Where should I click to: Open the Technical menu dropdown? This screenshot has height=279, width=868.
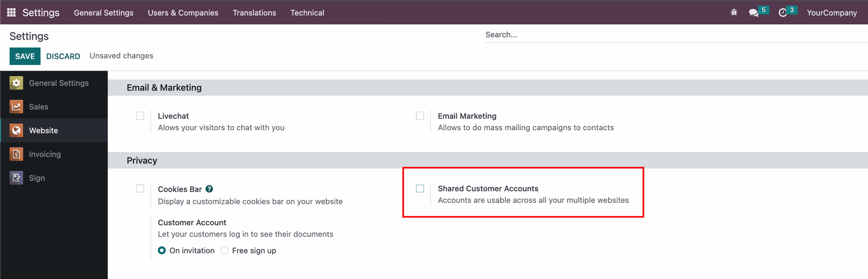307,13
